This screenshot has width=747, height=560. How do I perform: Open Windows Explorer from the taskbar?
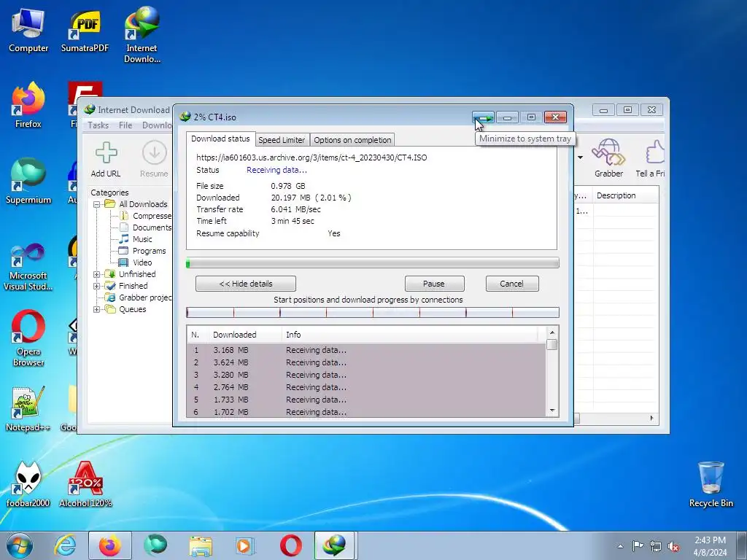(x=201, y=545)
